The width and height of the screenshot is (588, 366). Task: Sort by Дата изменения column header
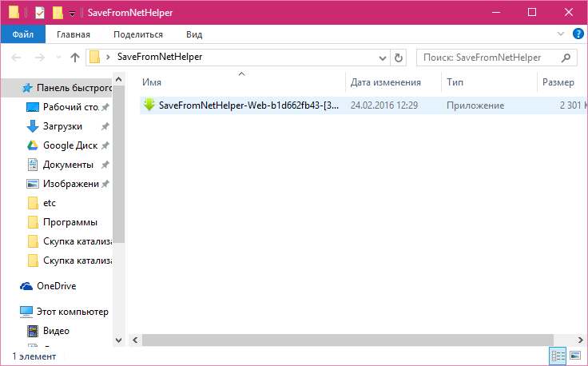[386, 82]
